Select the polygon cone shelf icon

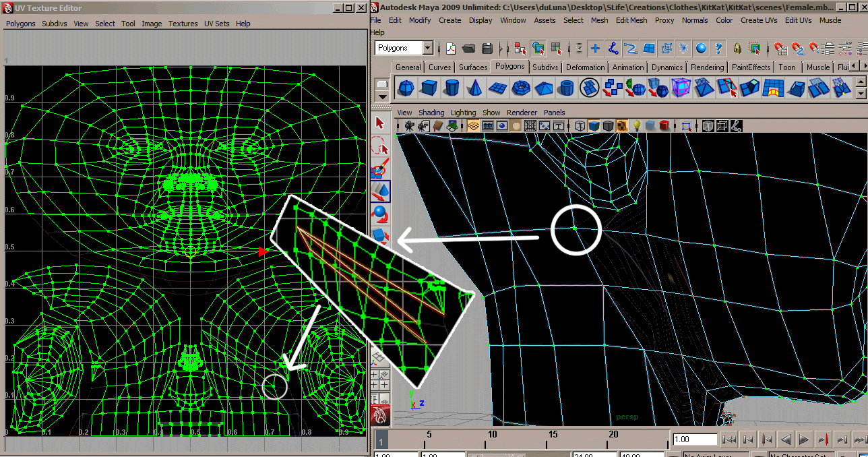[474, 88]
